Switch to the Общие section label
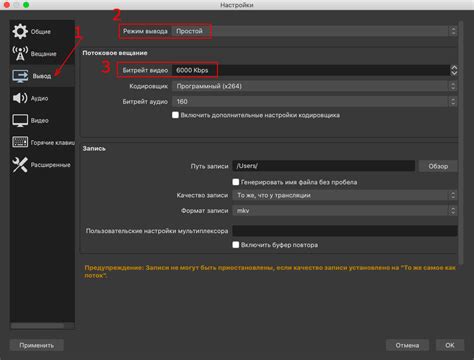 [x=41, y=32]
